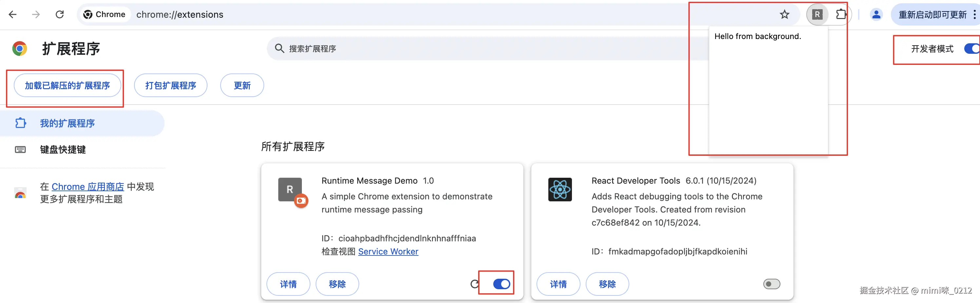Image resolution: width=980 pixels, height=303 pixels.
Task: Open 键盘快捷键 in the sidebar
Action: 63,149
